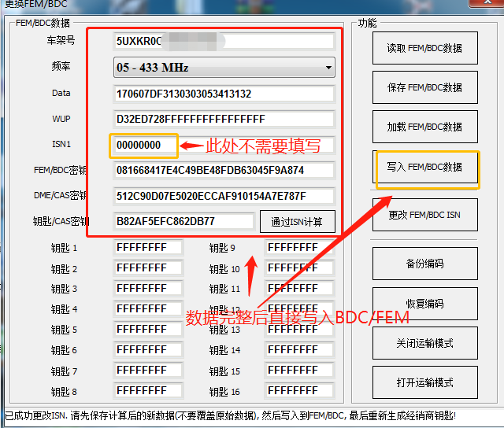Image resolution: width=504 pixels, height=428 pixels.
Task: Click the 钥匙 16 value field
Action: (x=299, y=391)
